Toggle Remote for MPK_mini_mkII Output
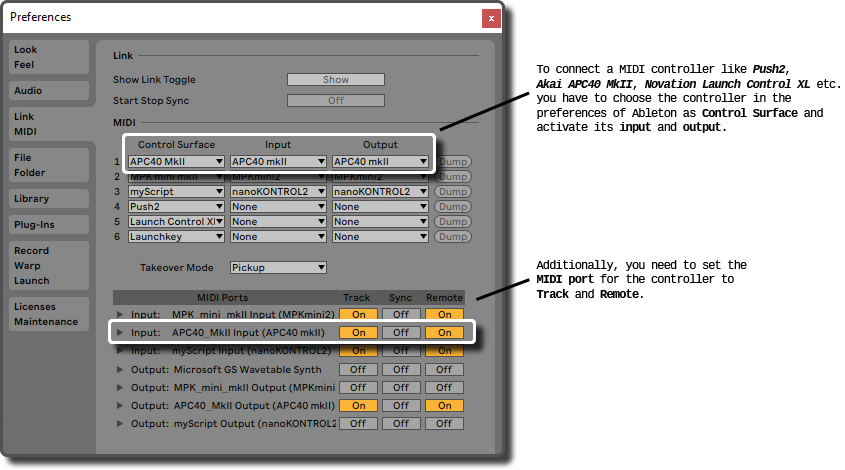 [444, 388]
